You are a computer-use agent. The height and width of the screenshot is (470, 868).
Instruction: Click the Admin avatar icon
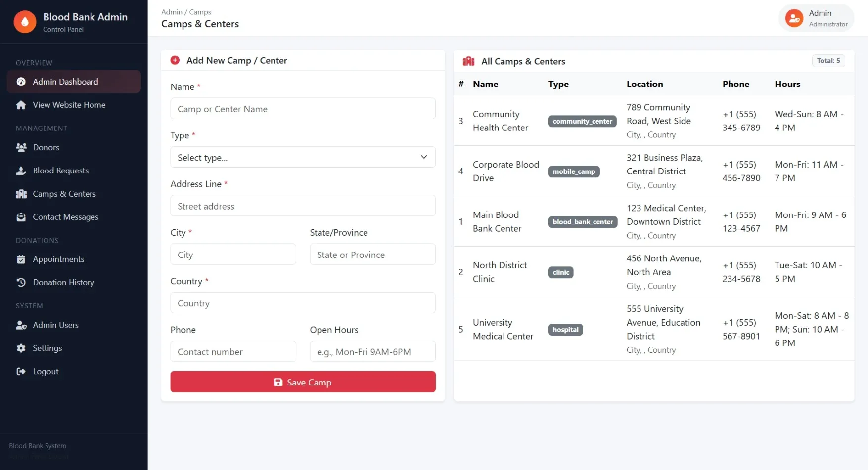(x=794, y=18)
